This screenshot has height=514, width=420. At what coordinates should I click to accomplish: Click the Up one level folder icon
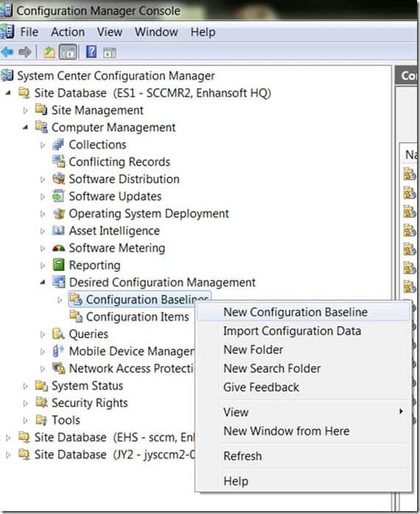pyautogui.click(x=49, y=52)
